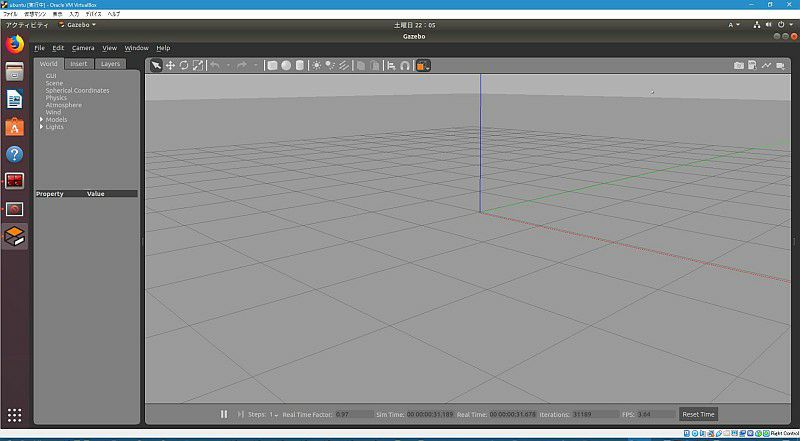
Task: Click the clock 土曜日 22:05
Action: point(415,24)
